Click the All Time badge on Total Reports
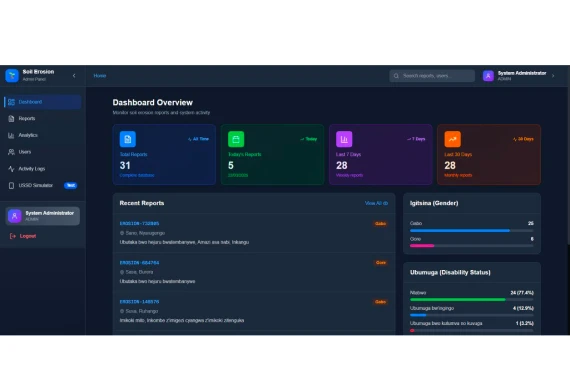The height and width of the screenshot is (377, 570). point(198,139)
